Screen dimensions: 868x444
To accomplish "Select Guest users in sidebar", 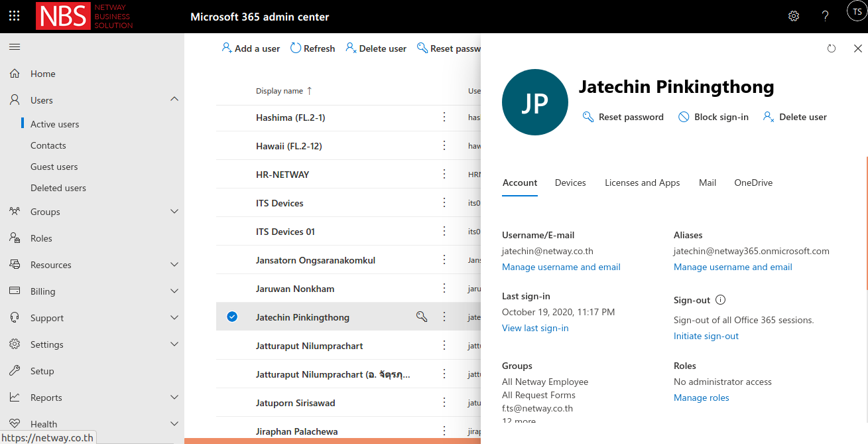I will click(54, 167).
